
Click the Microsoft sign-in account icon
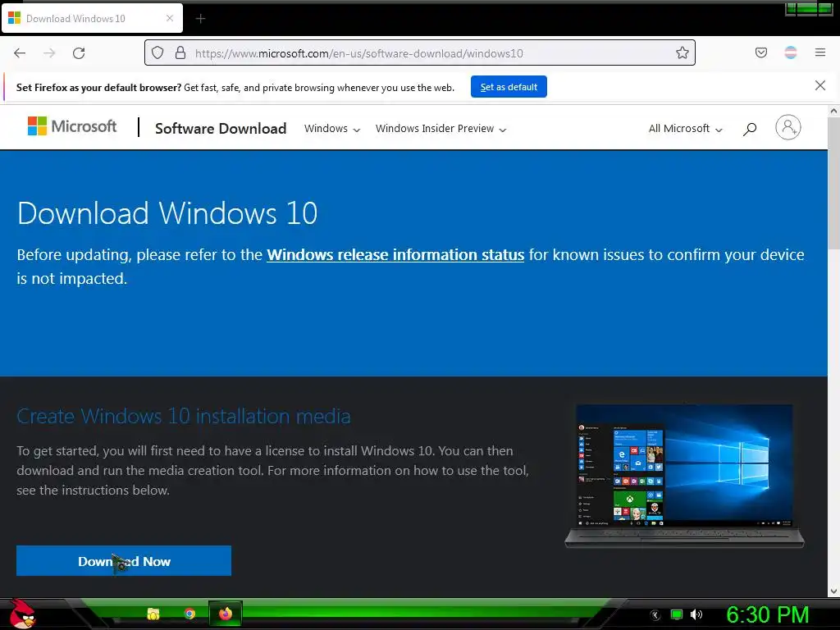click(788, 127)
